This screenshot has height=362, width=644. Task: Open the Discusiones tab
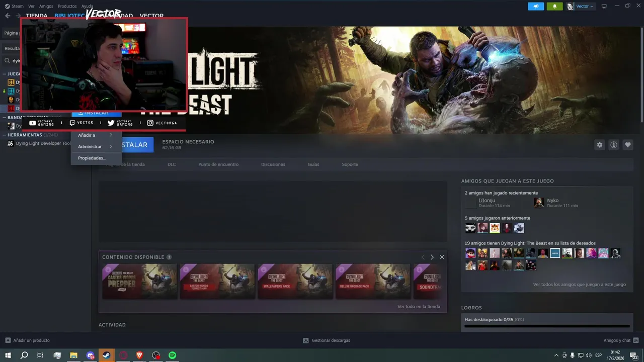pyautogui.click(x=273, y=164)
